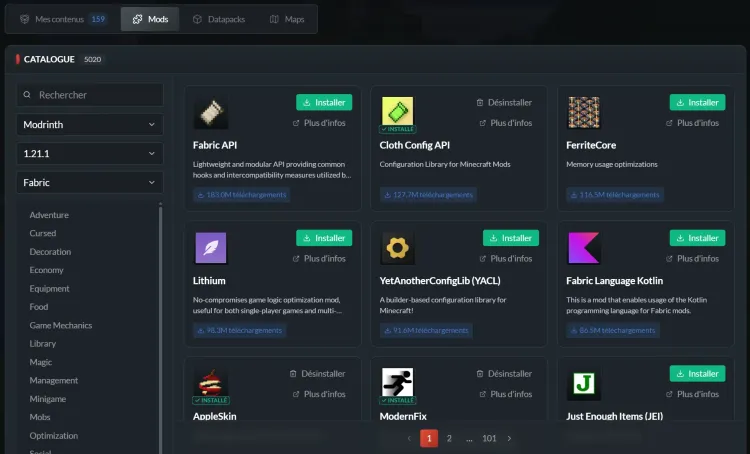Image resolution: width=750 pixels, height=454 pixels.
Task: Select the Cursed category
Action: click(43, 233)
